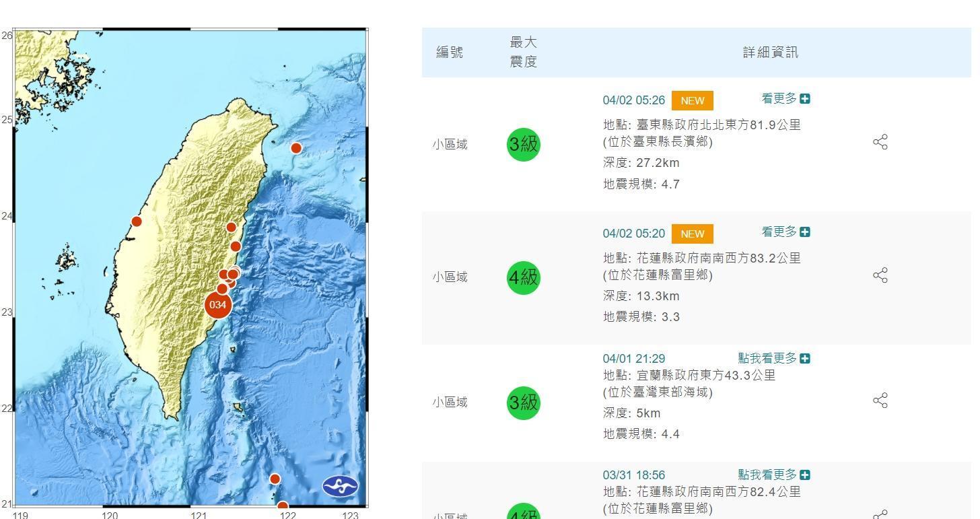Click the 詳細資訊 column header
The image size is (980, 519).
click(x=771, y=52)
